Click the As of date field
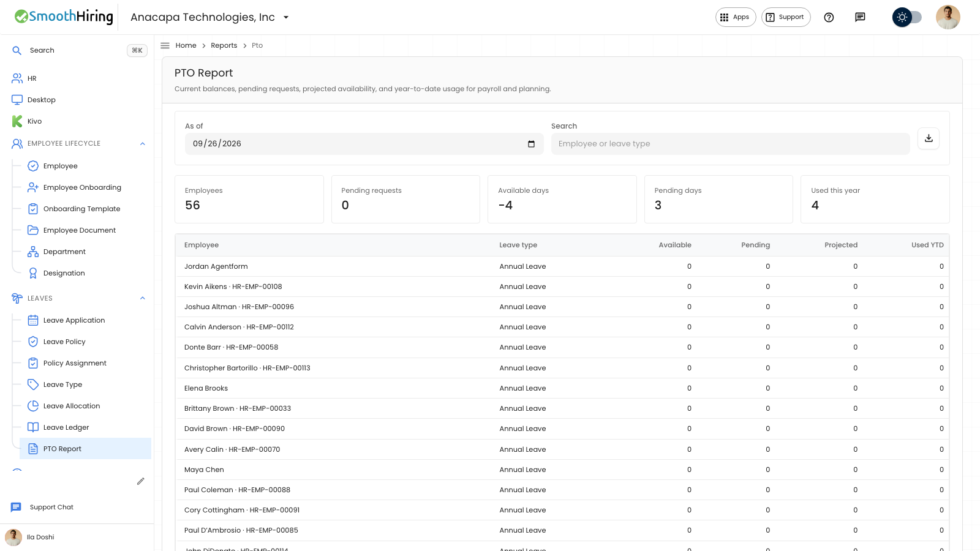 point(364,144)
